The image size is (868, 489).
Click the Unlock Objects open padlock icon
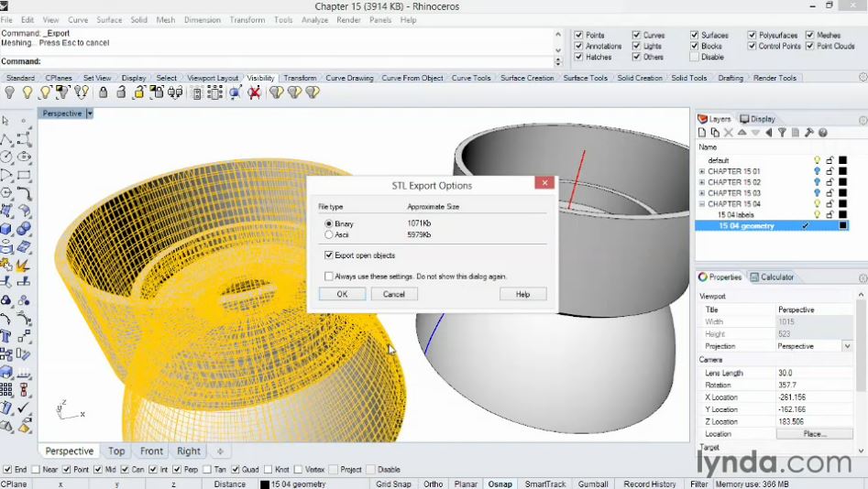point(121,92)
